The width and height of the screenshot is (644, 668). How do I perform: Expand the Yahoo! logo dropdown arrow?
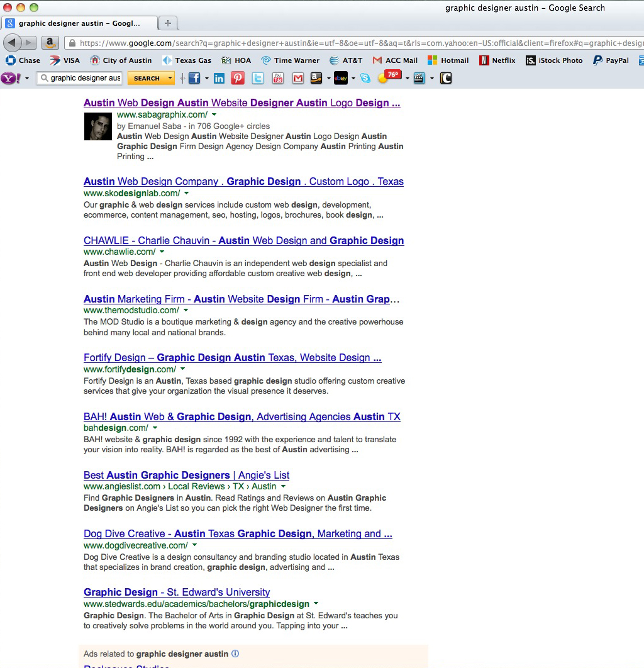(x=27, y=79)
